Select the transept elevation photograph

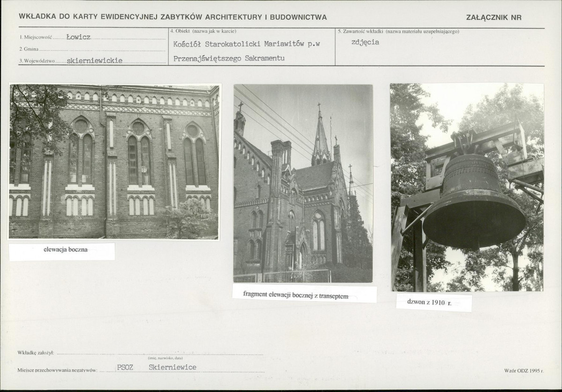pyautogui.click(x=303, y=184)
